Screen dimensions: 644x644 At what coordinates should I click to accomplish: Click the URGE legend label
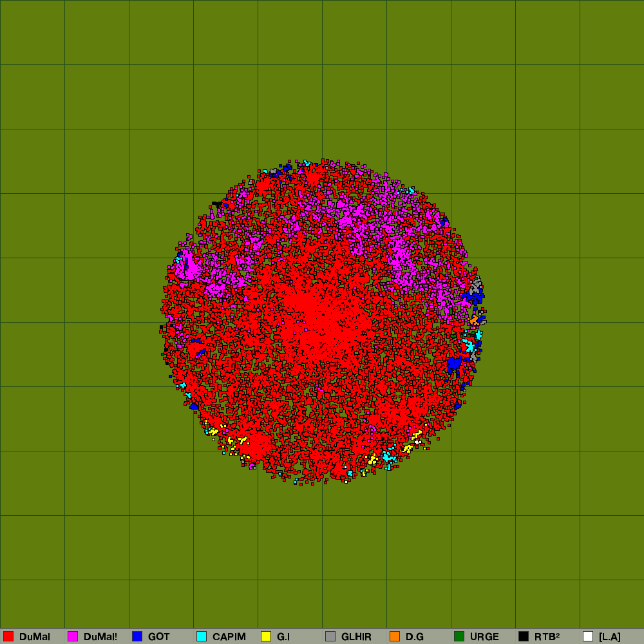484,637
